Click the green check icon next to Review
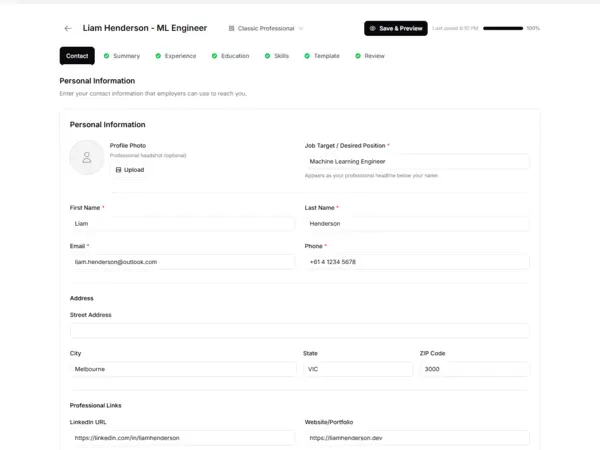The width and height of the screenshot is (600, 450). pyautogui.click(x=357, y=56)
